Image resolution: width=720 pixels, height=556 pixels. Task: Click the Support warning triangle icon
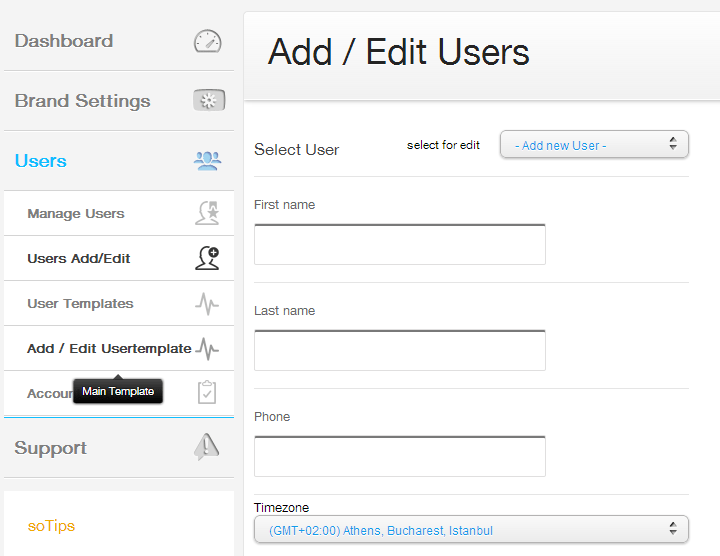point(207,447)
